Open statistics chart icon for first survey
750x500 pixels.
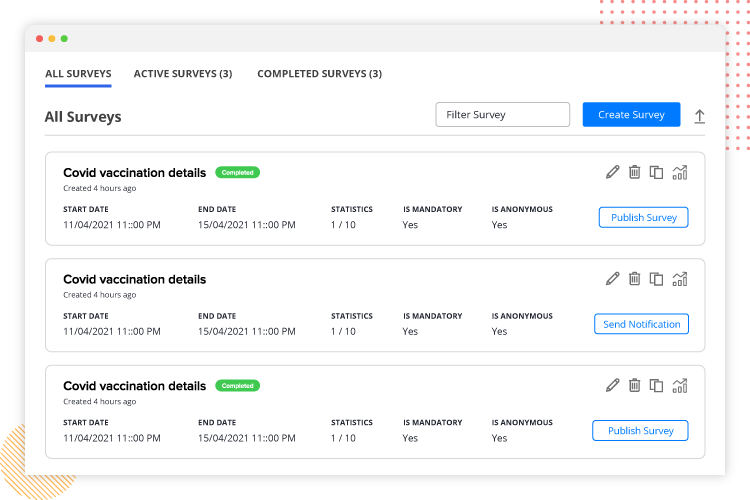680,172
